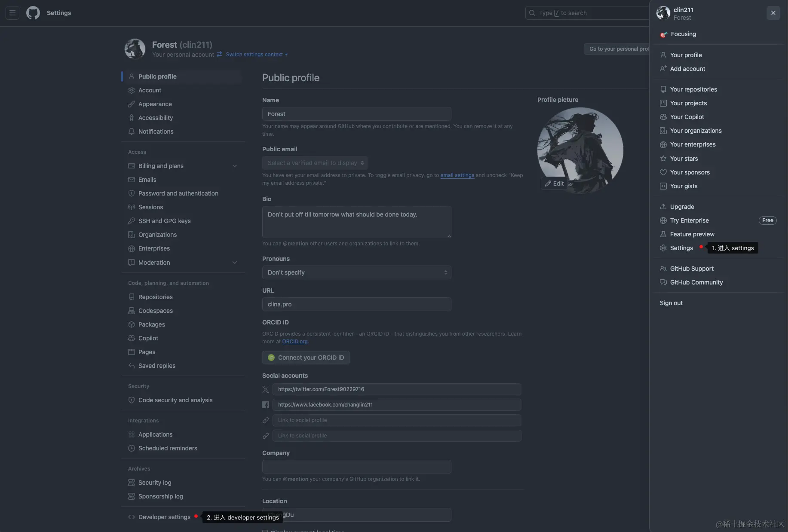Screen dimensions: 788x532
Task: Click the Emails envelope icon
Action: [x=132, y=180]
